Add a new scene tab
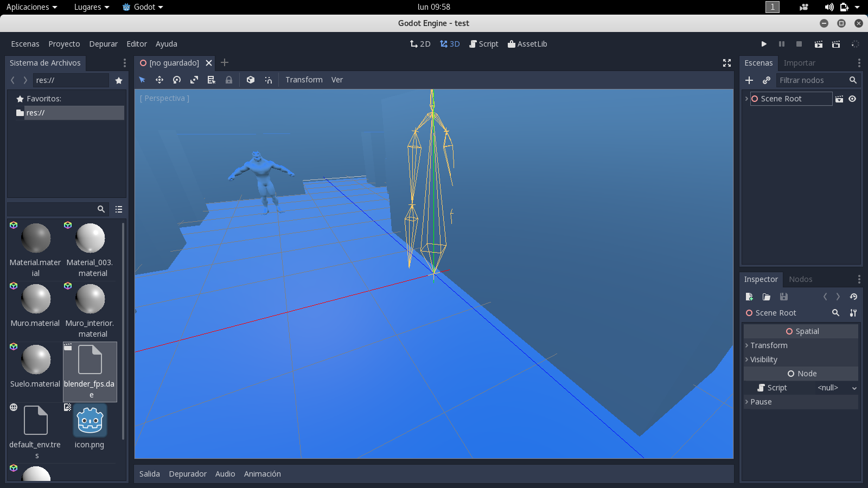868x488 pixels. pos(225,62)
